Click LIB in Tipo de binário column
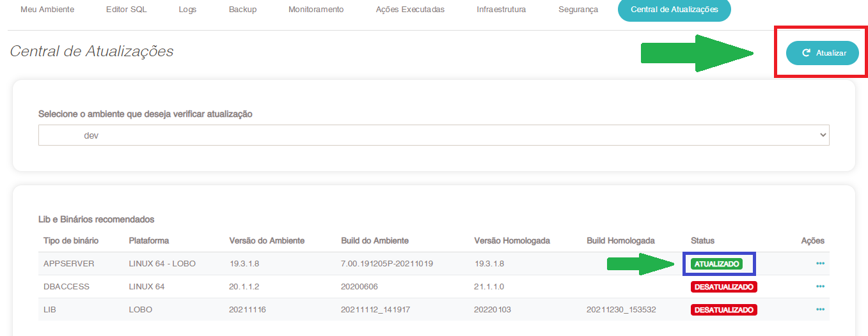Viewport: 868px width, 336px height. (49, 310)
